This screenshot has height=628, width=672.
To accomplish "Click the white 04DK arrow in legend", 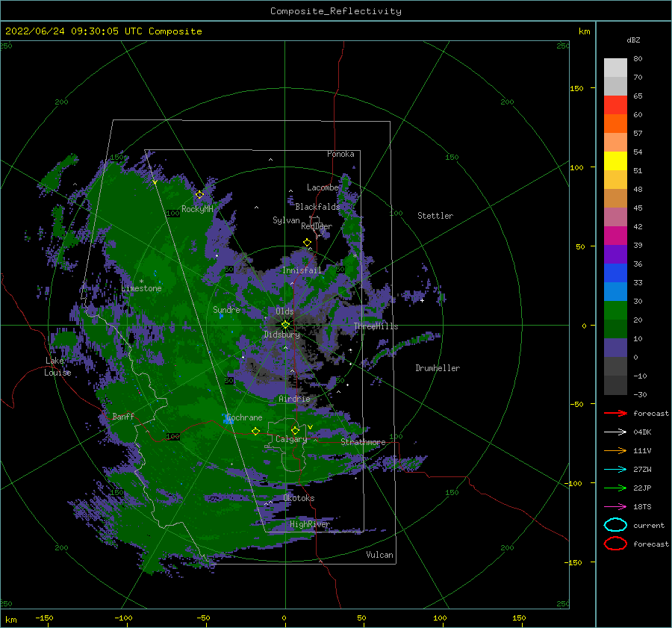I will pyautogui.click(x=615, y=432).
